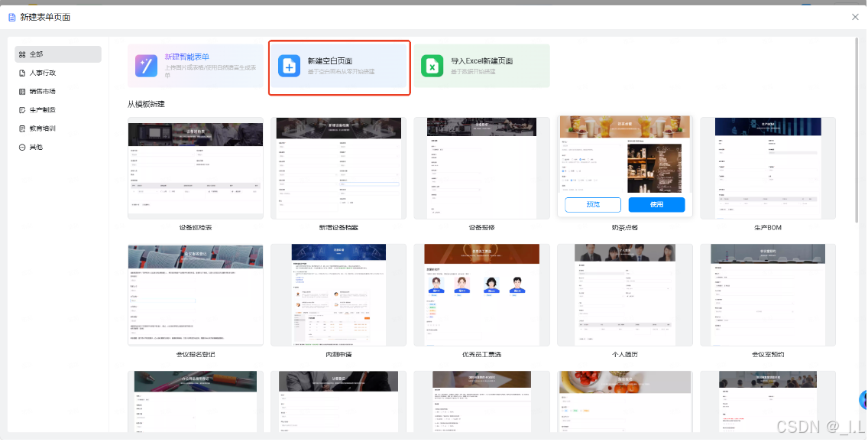Click the icon beside 教育培训
The image size is (868, 442).
tap(22, 128)
